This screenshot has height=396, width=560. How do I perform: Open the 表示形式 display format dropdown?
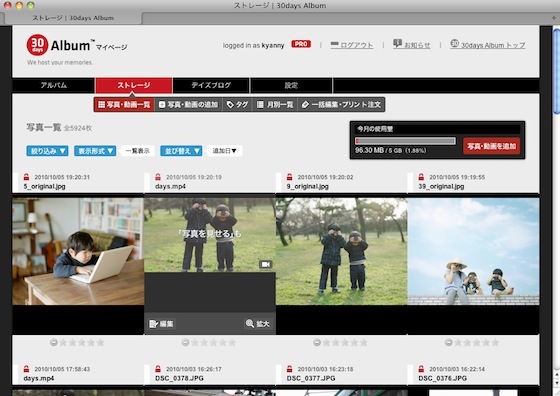point(95,151)
